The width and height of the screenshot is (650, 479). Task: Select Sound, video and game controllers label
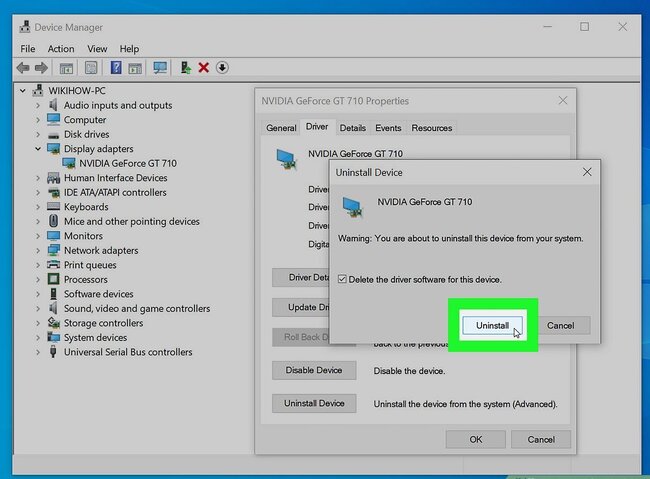pyautogui.click(x=137, y=309)
